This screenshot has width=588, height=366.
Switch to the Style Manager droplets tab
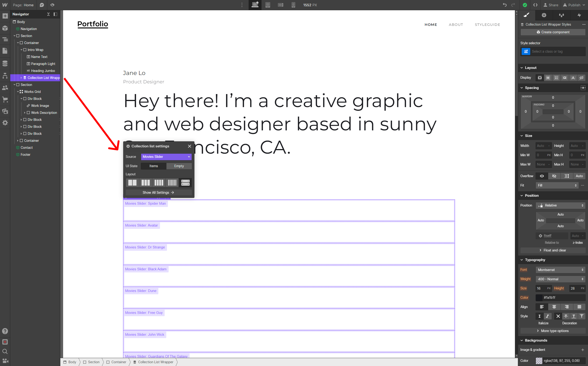pos(561,15)
